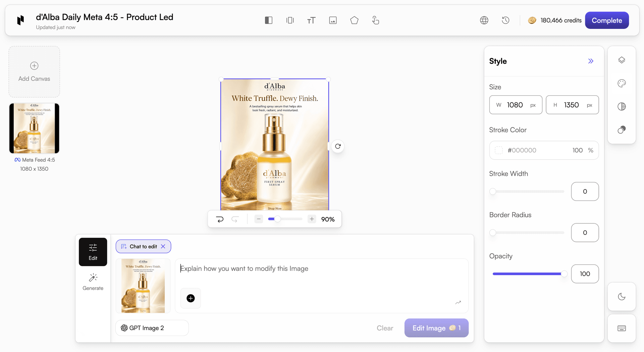The width and height of the screenshot is (644, 352).
Task: Click the Edit Image button
Action: 436,328
